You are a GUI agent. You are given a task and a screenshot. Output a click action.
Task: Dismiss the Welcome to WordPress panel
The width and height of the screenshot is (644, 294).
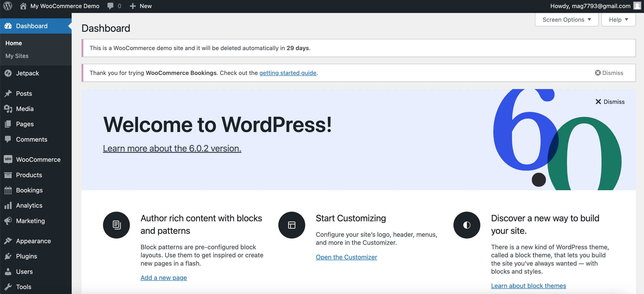pyautogui.click(x=610, y=102)
